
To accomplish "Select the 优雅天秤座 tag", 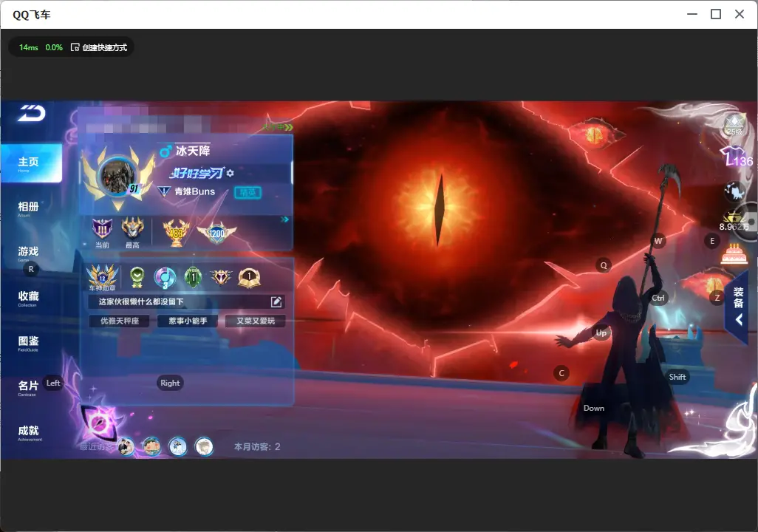I will click(120, 321).
